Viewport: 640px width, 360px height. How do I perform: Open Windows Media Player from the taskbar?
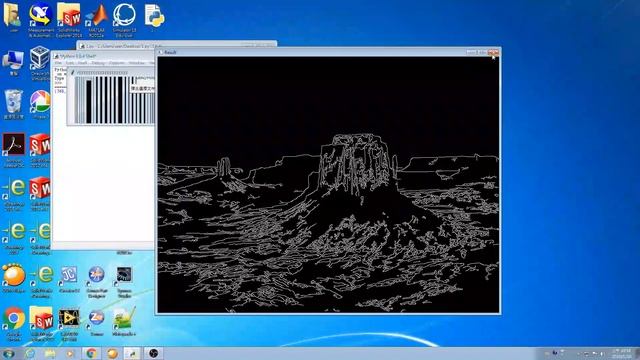pyautogui.click(x=71, y=353)
